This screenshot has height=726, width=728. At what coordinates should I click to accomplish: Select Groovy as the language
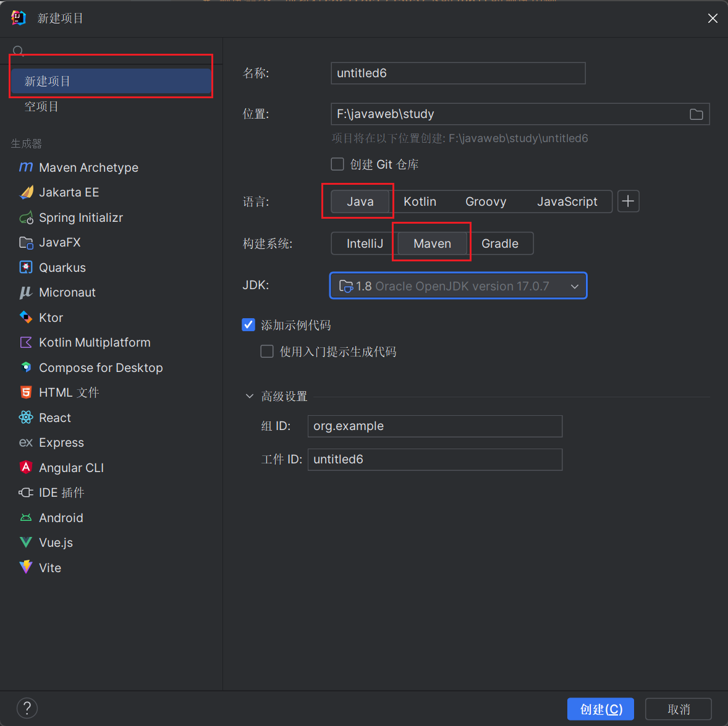(486, 201)
